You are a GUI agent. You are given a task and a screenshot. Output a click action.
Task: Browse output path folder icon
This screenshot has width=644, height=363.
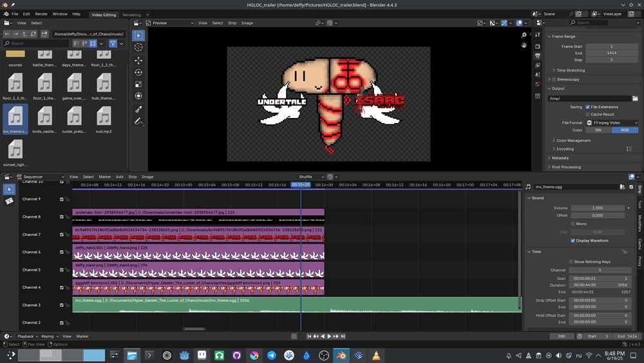pos(635,98)
